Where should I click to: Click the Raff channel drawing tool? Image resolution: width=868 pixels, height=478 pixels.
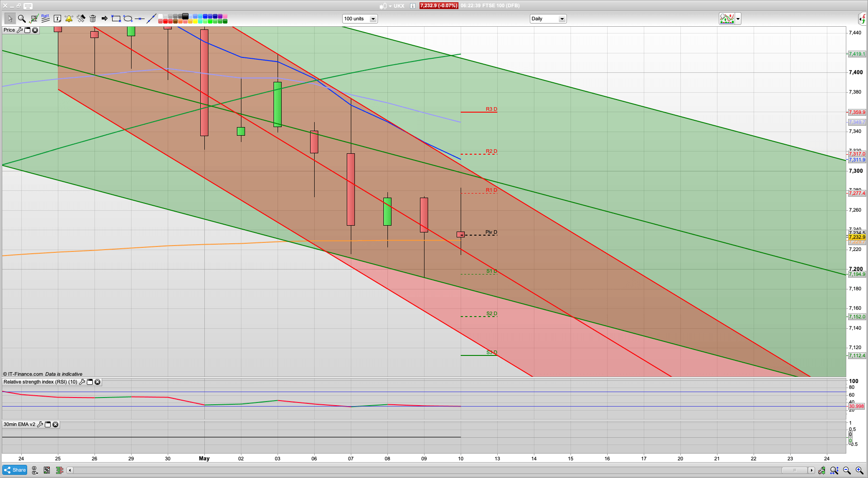pyautogui.click(x=45, y=18)
